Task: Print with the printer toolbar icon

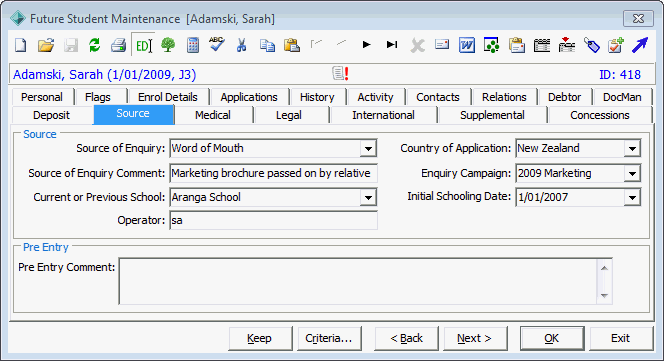Action: [x=119, y=45]
